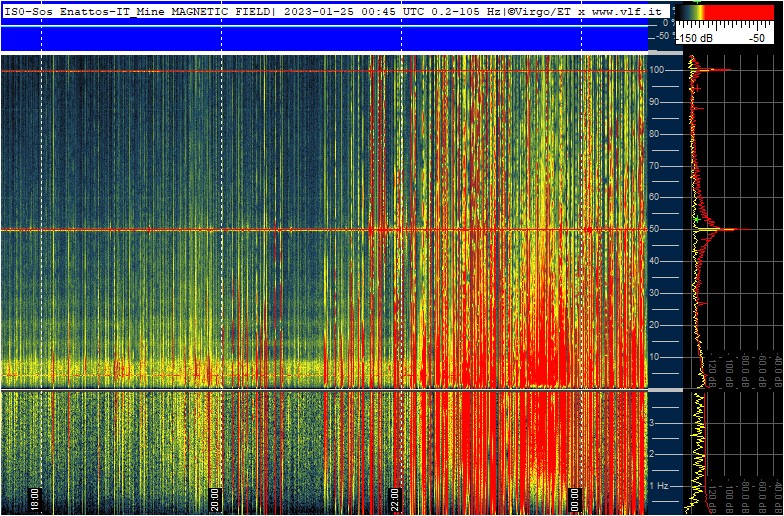
Task: Click the blue amplitude strip at top
Action: (322, 38)
